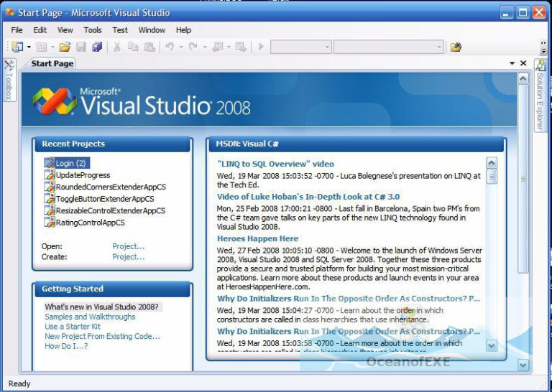Close the Start Page document tab
This screenshot has width=552, height=392.
coord(523,63)
